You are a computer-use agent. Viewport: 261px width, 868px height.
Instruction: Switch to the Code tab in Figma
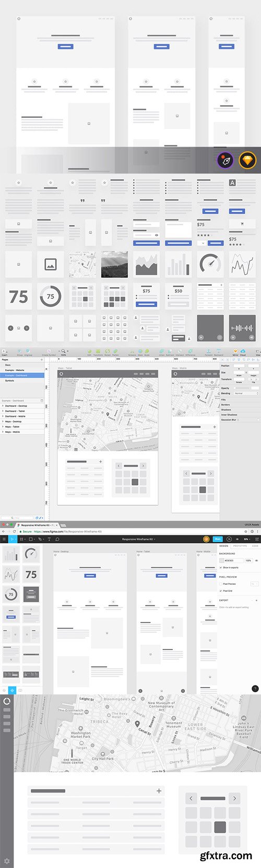[255, 546]
